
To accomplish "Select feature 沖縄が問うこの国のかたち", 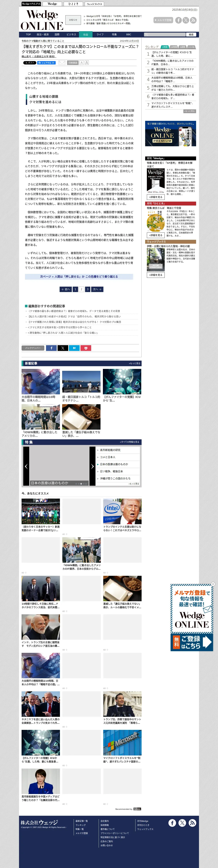I will click(x=115, y=479).
